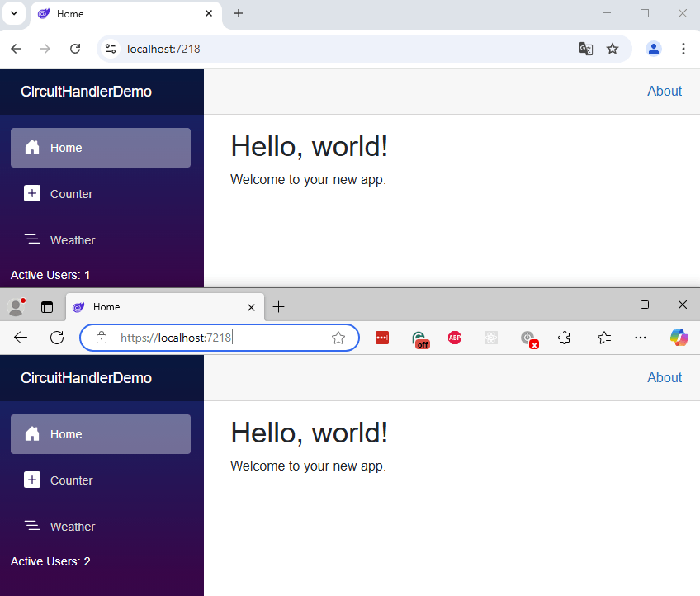The image size is (700, 596).
Task: Click Google Translate icon in Chrome
Action: click(586, 49)
